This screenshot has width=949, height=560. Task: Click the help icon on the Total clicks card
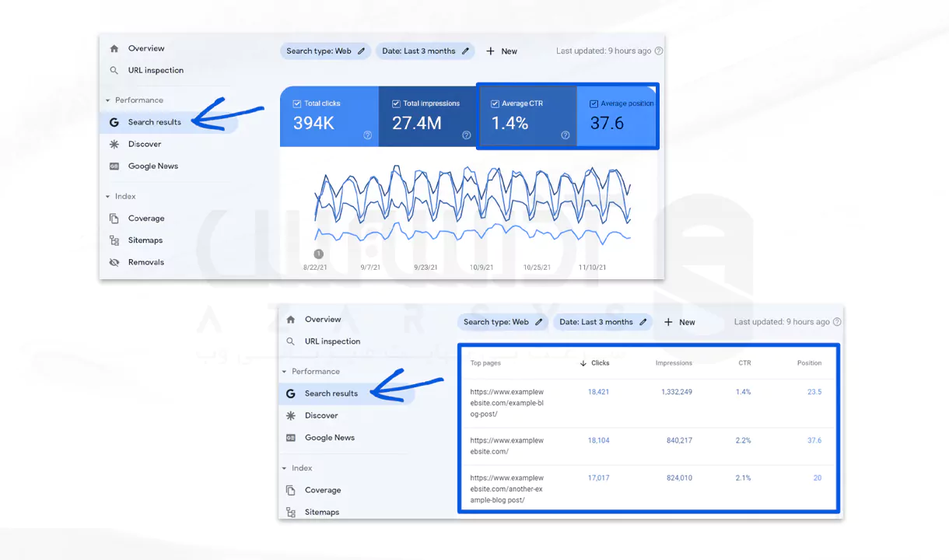(x=368, y=135)
